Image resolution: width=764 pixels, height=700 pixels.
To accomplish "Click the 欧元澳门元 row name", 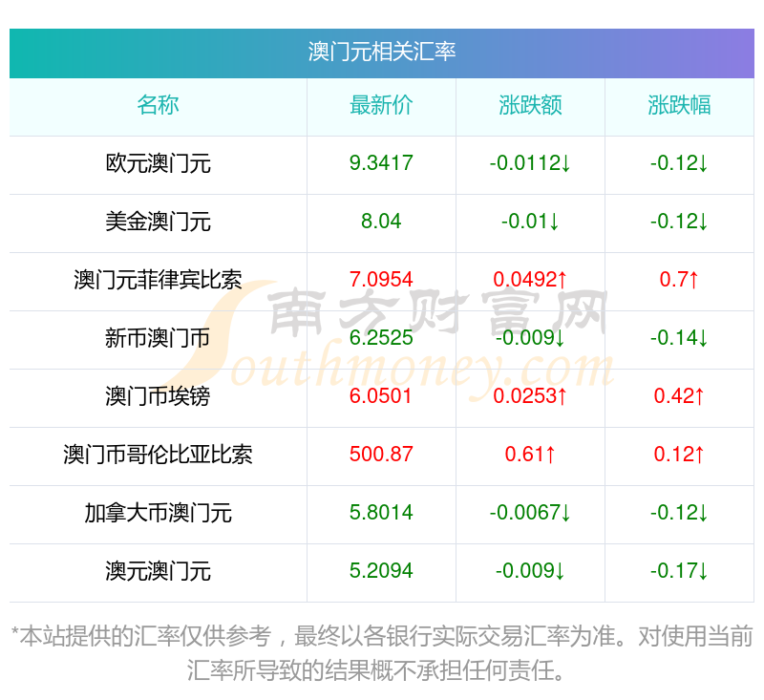I will coord(158,163).
